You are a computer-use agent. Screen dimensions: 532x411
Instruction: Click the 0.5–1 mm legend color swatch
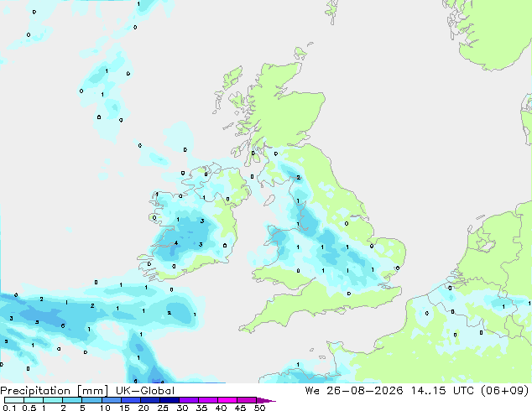coord(34,400)
